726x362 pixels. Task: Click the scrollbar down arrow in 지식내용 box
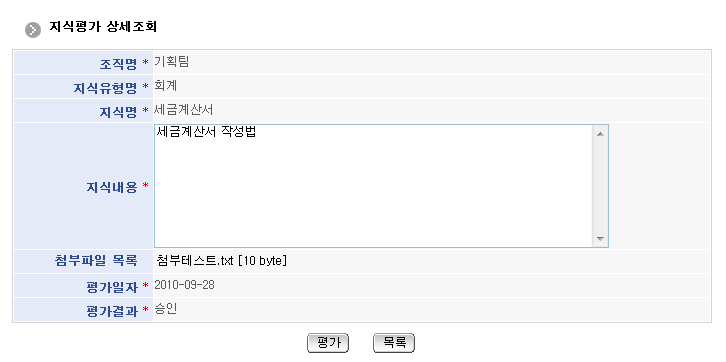[600, 238]
